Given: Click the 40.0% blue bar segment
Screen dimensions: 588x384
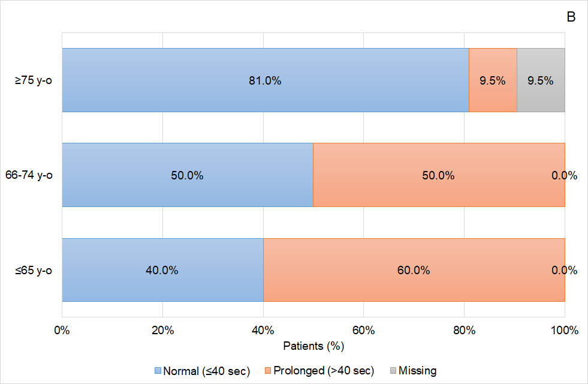Looking at the screenshot, I should click(x=162, y=270).
